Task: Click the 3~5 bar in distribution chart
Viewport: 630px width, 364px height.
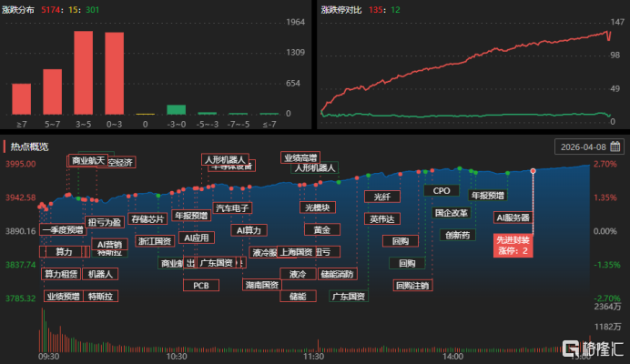Action: tap(84, 73)
